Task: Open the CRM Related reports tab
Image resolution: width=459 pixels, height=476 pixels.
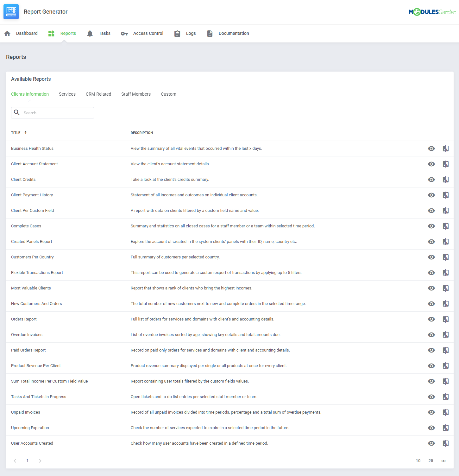Action: tap(98, 94)
